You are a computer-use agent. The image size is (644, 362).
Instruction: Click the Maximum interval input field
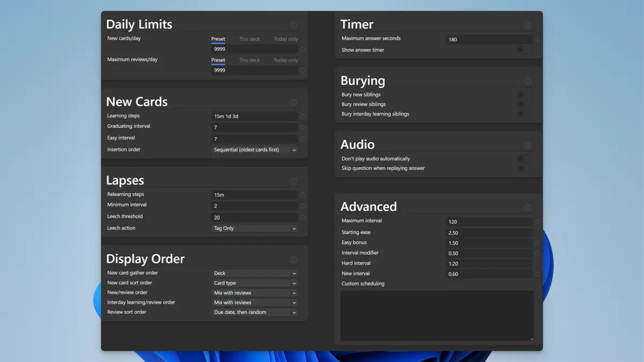point(488,221)
